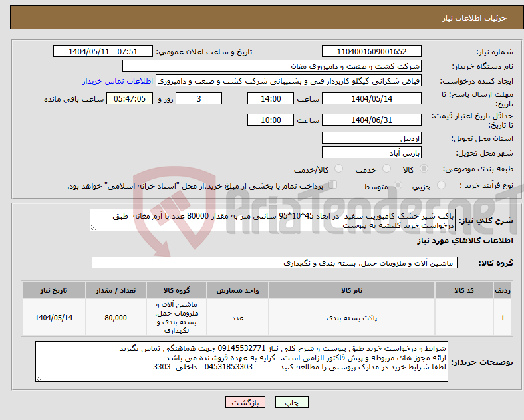Click the row number cell 1

tap(503, 318)
